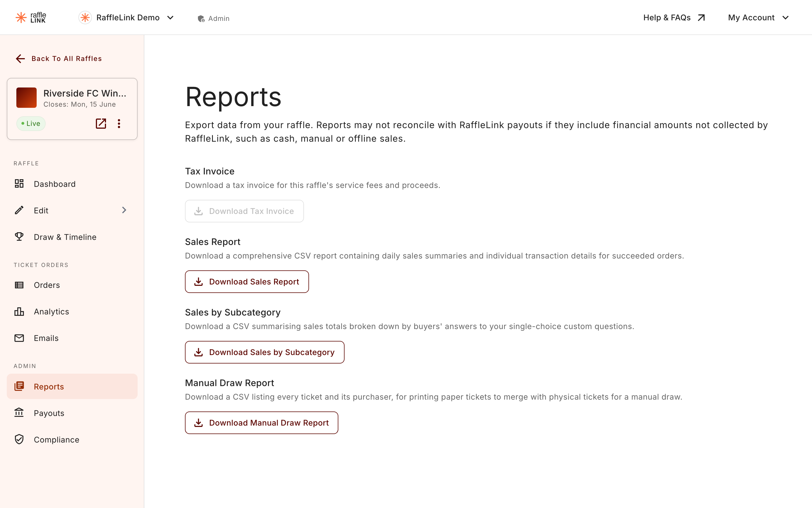The width and height of the screenshot is (812, 508).
Task: Click the Emails envelope icon
Action: (19, 338)
